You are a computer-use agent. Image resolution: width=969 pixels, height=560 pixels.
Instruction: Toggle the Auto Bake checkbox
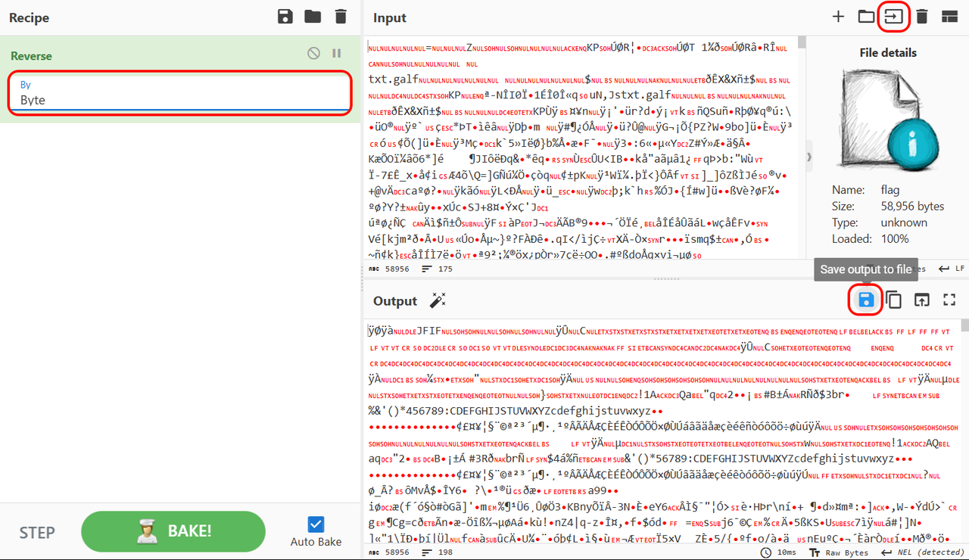(x=316, y=524)
